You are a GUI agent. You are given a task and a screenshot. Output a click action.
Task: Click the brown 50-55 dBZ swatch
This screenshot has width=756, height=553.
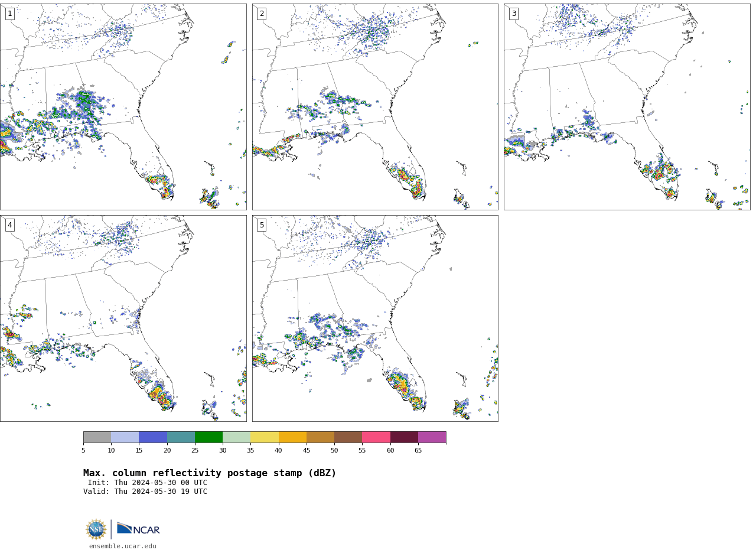[348, 437]
